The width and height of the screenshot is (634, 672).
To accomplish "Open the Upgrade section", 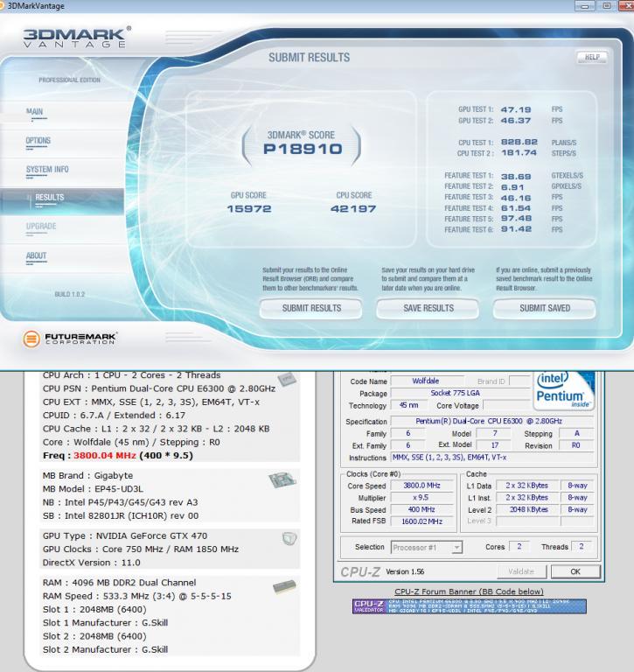I will (41, 227).
